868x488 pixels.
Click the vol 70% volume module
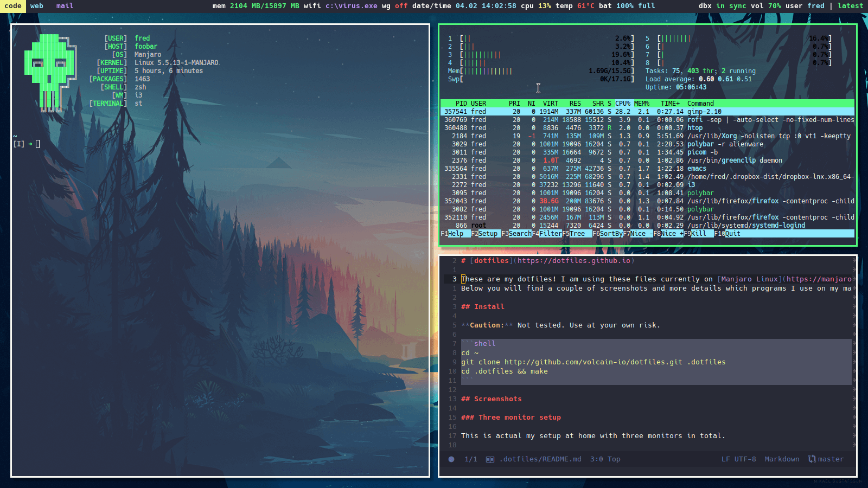point(765,6)
